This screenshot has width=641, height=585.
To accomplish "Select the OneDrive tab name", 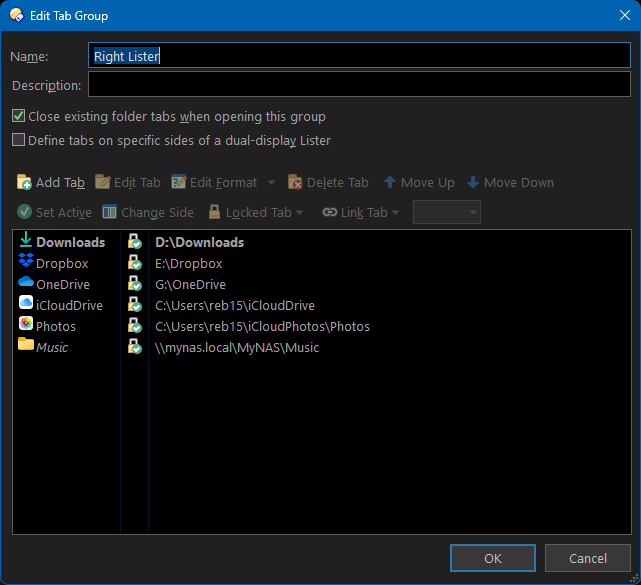I will click(x=63, y=285).
